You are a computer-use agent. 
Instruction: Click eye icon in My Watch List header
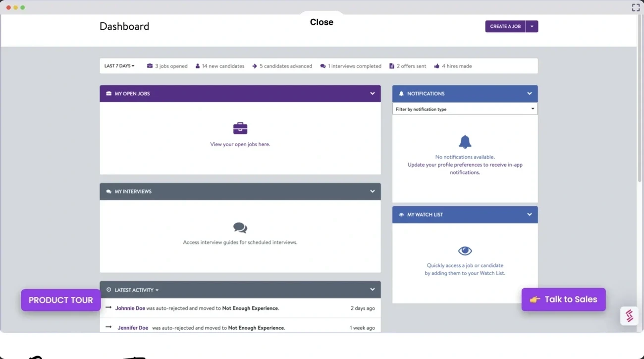(x=401, y=215)
